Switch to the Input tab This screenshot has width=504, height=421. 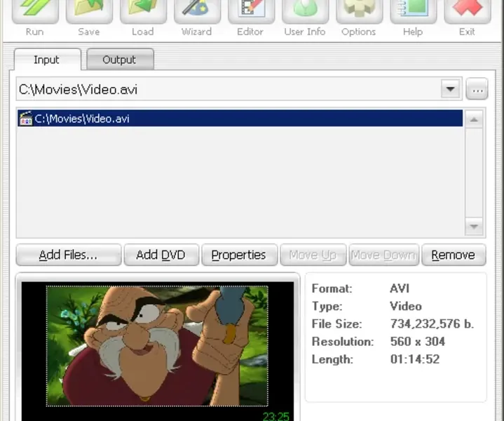[x=47, y=60]
